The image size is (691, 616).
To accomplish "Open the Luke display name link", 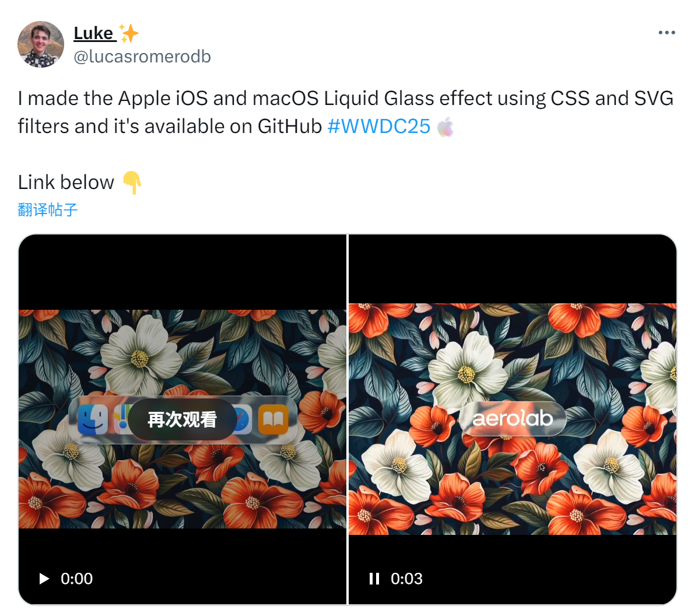I will (94, 33).
